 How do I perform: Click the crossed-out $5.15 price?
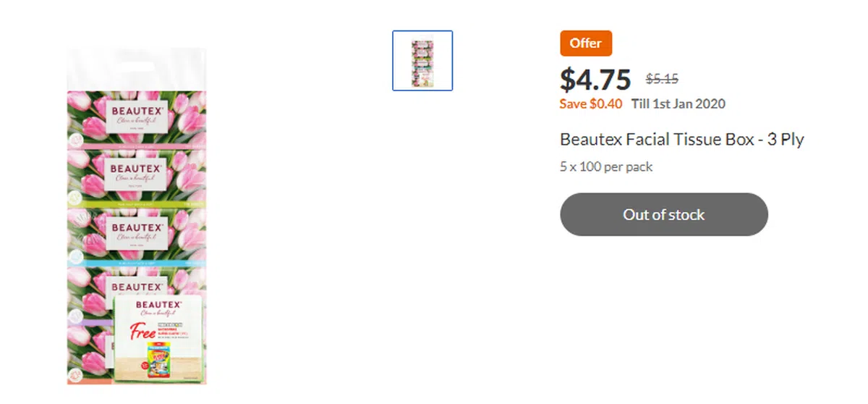[x=662, y=79]
